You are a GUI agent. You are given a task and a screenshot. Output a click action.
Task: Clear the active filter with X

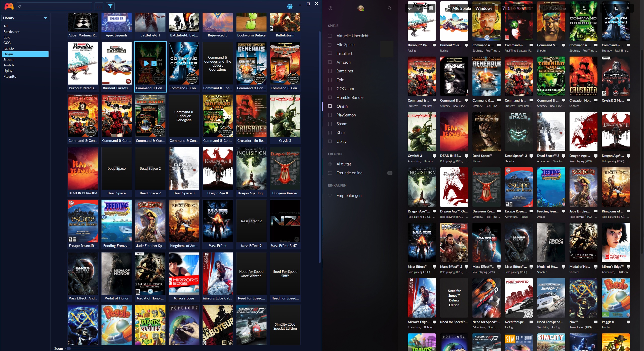[x=518, y=8]
